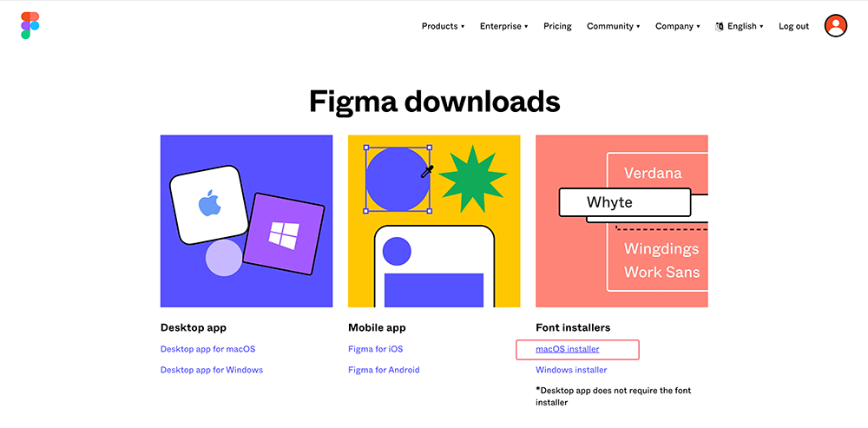Open the Company dropdown menu
868x428 pixels.
pyautogui.click(x=677, y=27)
